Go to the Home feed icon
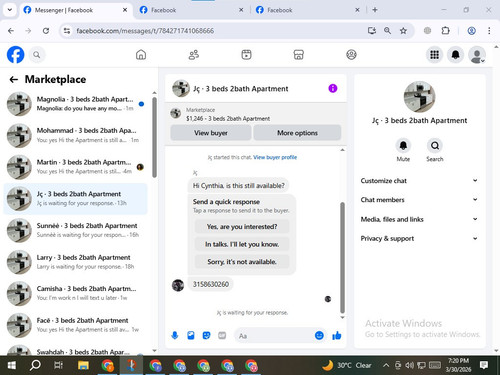This screenshot has width=500, height=375. [141, 55]
